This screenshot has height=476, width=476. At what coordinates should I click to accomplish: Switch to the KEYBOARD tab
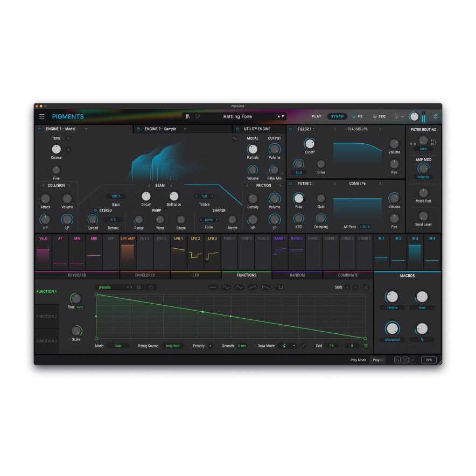tap(77, 275)
